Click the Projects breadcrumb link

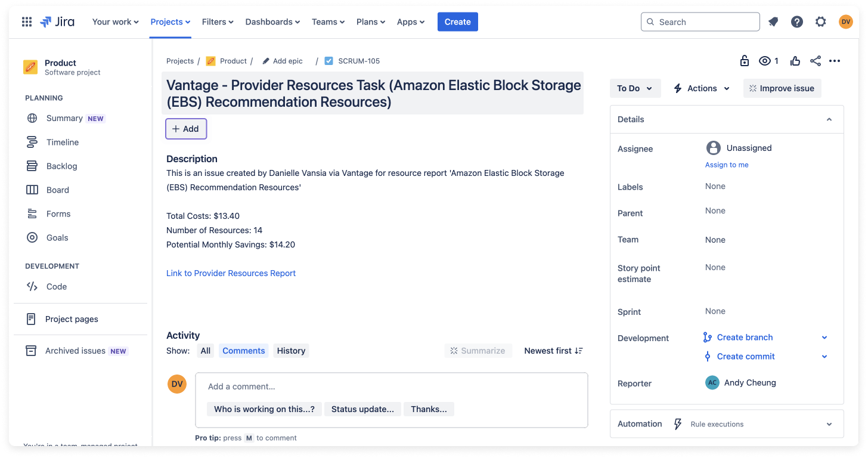[x=180, y=61]
